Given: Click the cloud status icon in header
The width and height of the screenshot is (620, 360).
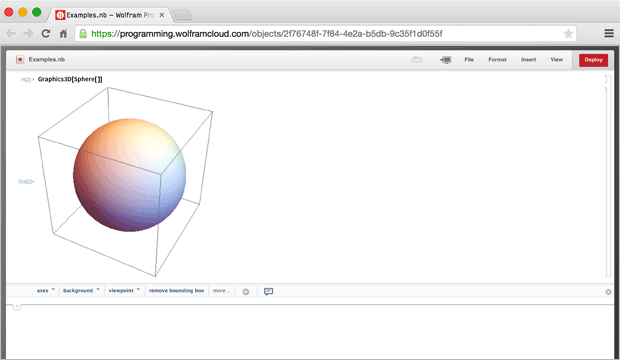Looking at the screenshot, I should [416, 60].
